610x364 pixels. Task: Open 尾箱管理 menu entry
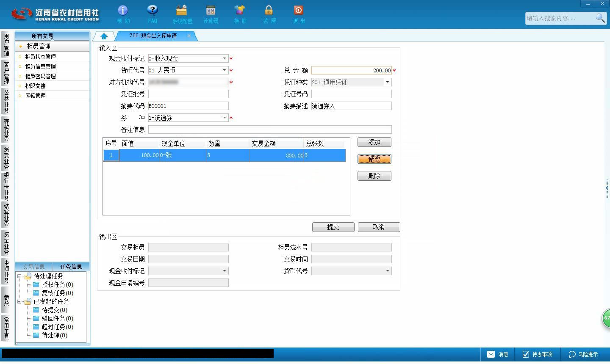click(35, 96)
